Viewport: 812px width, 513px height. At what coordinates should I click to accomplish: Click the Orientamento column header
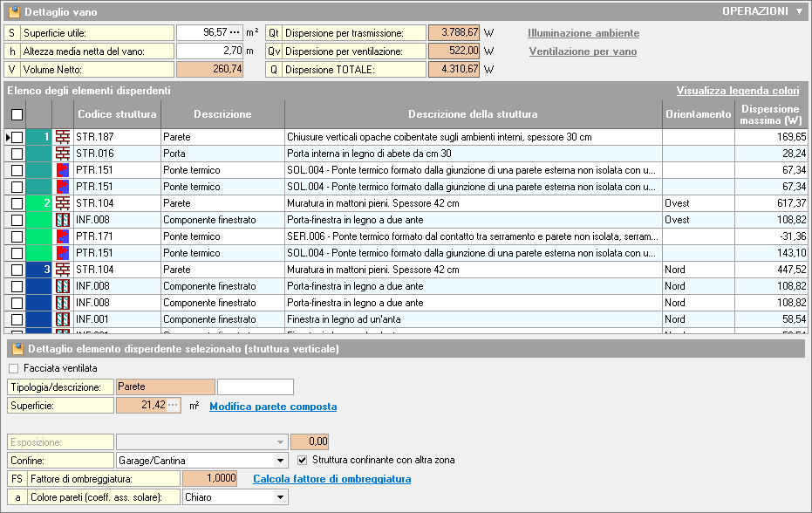[x=698, y=114]
